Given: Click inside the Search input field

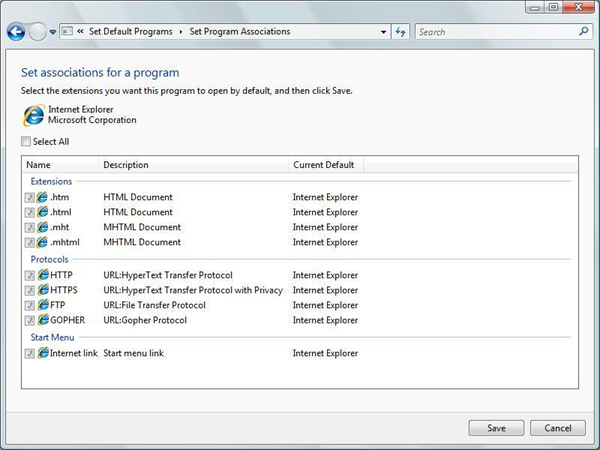Looking at the screenshot, I should tap(495, 32).
